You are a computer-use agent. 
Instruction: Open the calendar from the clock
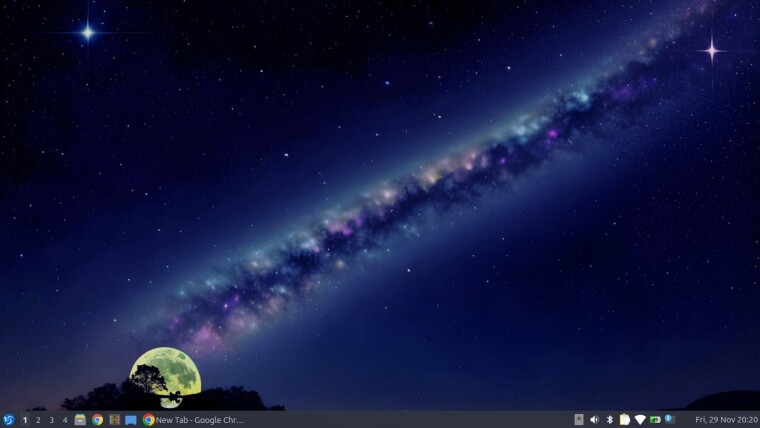pos(726,420)
